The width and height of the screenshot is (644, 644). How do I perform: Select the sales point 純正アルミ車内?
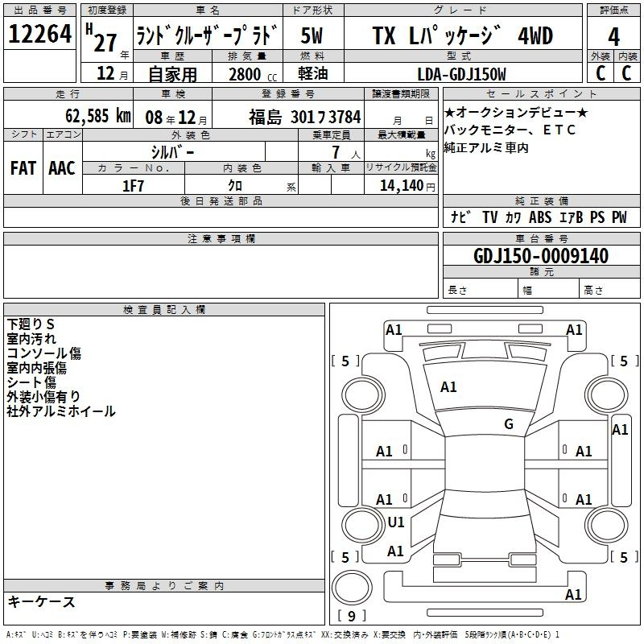coord(486,147)
